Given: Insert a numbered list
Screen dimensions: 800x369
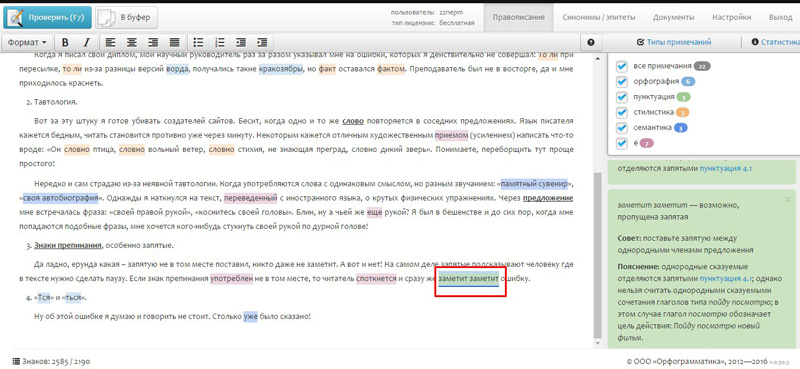Looking at the screenshot, I should (220, 42).
